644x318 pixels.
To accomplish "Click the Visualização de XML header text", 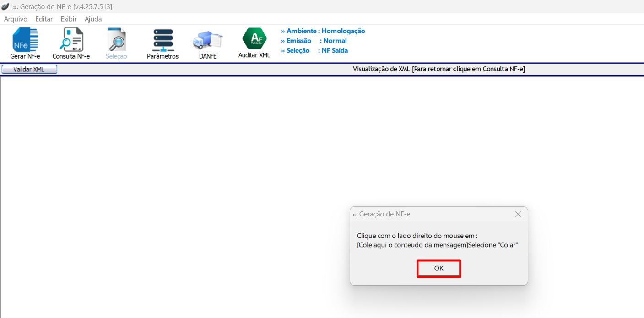I will (x=438, y=69).
